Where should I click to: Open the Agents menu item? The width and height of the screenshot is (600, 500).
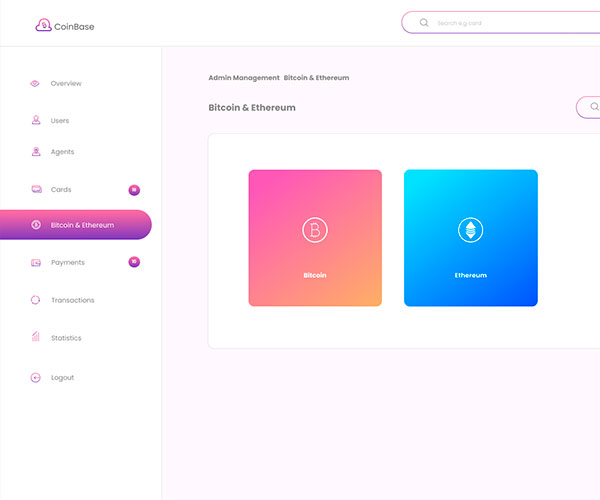62,152
